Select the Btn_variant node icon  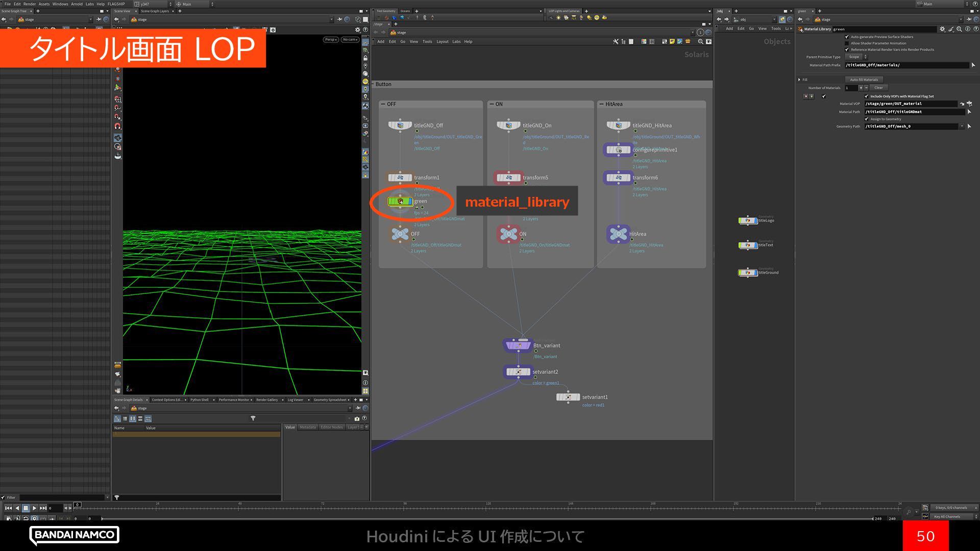point(519,346)
